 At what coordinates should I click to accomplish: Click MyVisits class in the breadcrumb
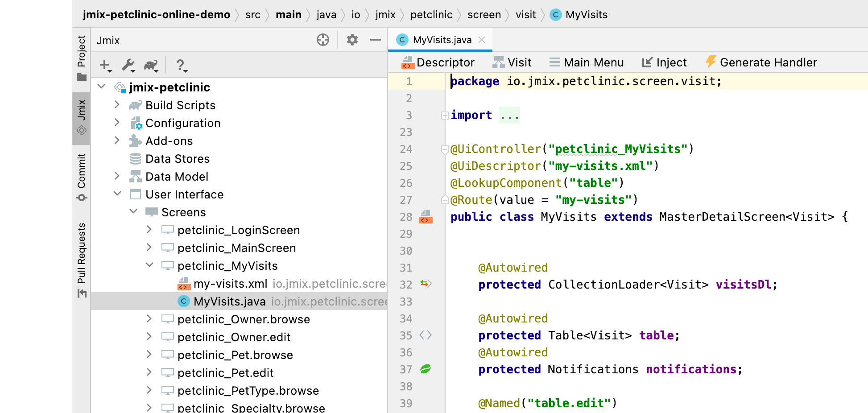tap(579, 15)
